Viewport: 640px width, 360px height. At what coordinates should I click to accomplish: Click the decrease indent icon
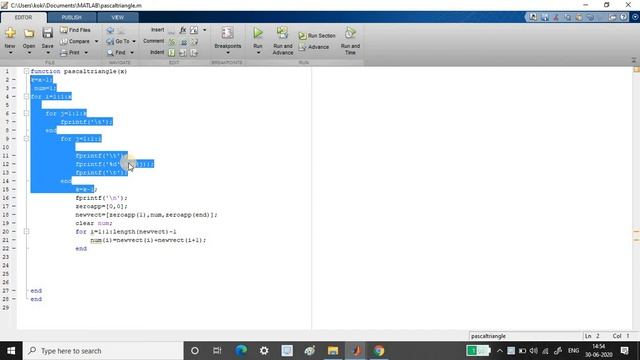click(x=194, y=53)
